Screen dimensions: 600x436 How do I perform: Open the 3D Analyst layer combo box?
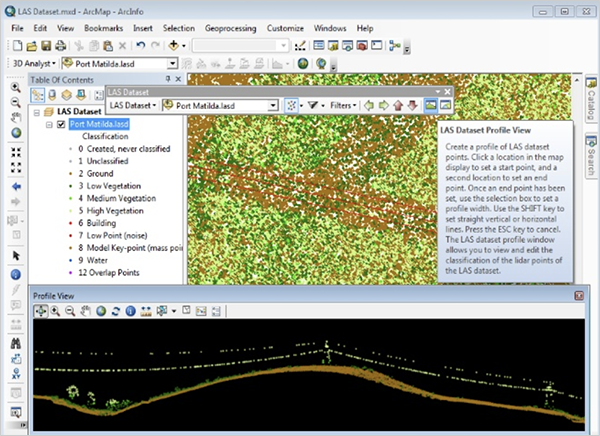(120, 64)
